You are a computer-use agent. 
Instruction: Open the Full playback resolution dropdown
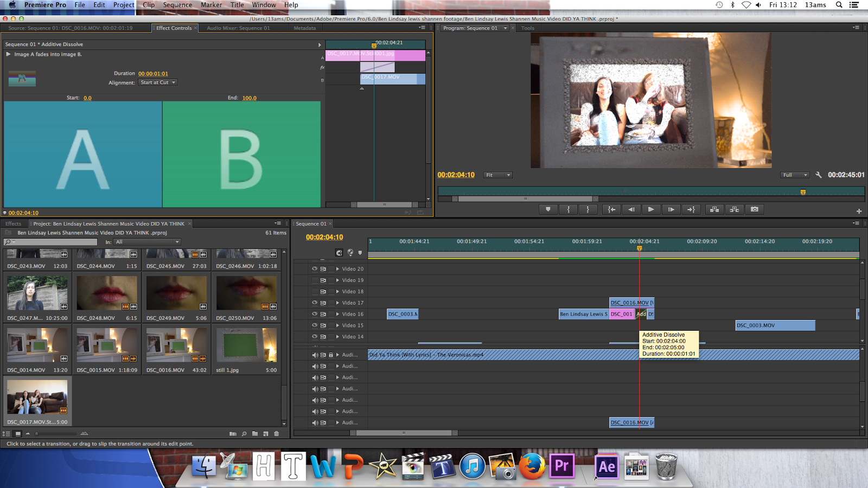click(x=795, y=175)
